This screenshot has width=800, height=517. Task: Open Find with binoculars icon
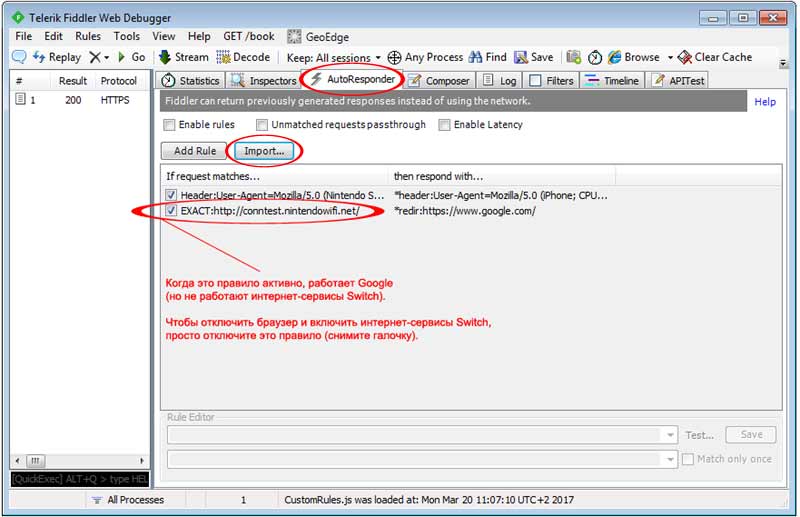(x=487, y=57)
